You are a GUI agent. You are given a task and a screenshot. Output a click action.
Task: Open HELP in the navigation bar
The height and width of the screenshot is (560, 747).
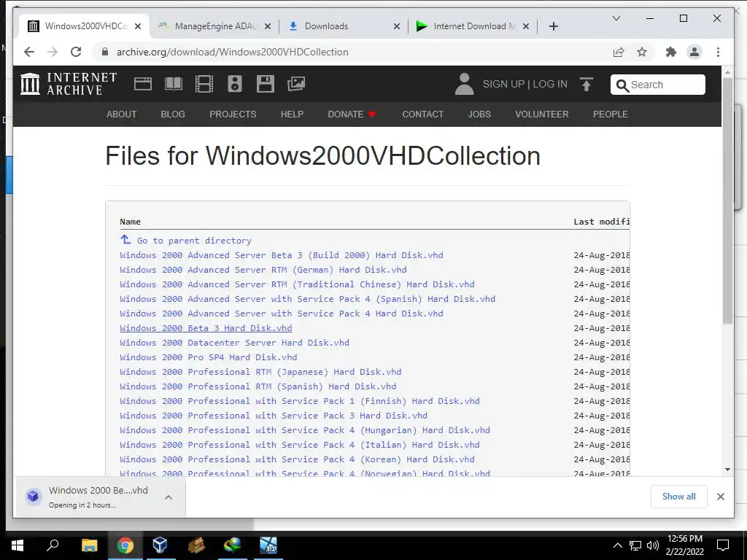(x=292, y=114)
